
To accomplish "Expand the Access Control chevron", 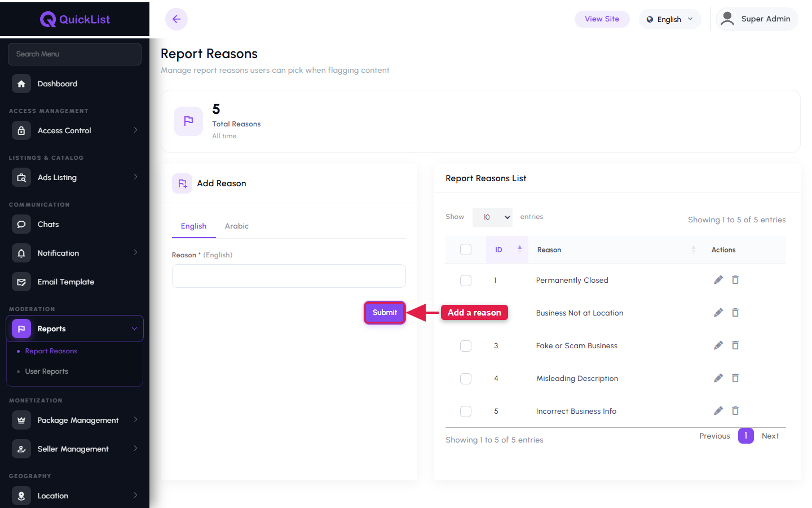I will [135, 130].
